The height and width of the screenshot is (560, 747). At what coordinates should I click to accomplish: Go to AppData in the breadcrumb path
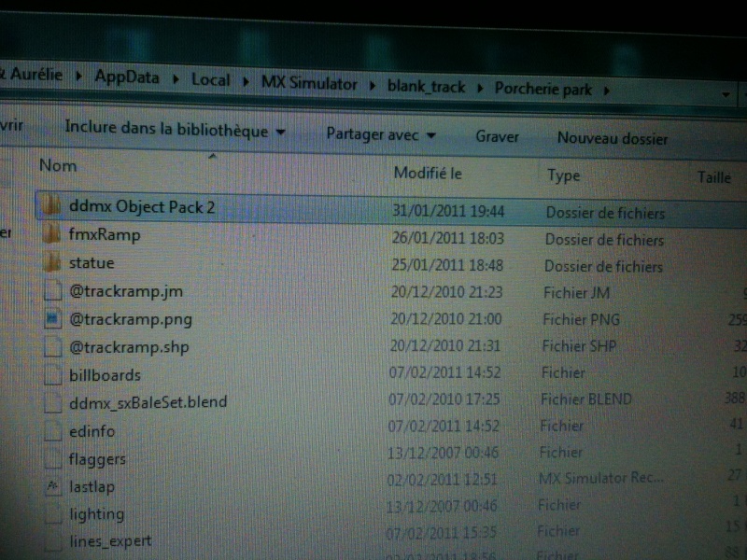click(x=127, y=77)
